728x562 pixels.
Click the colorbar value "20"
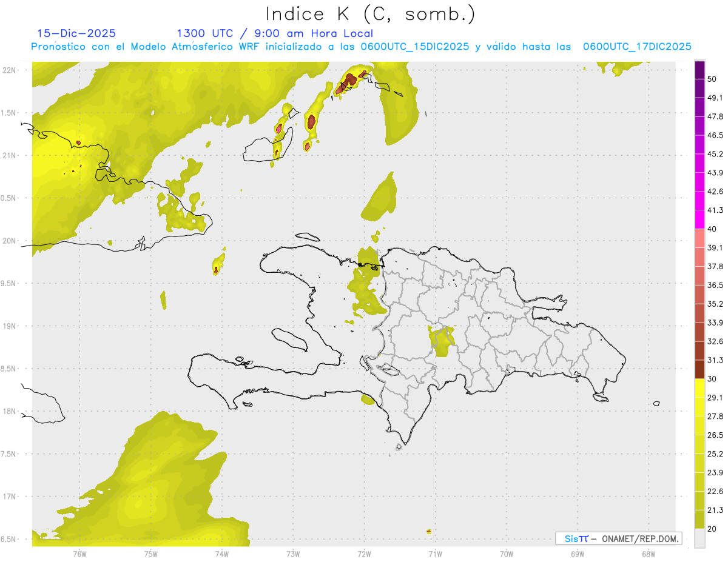(712, 529)
